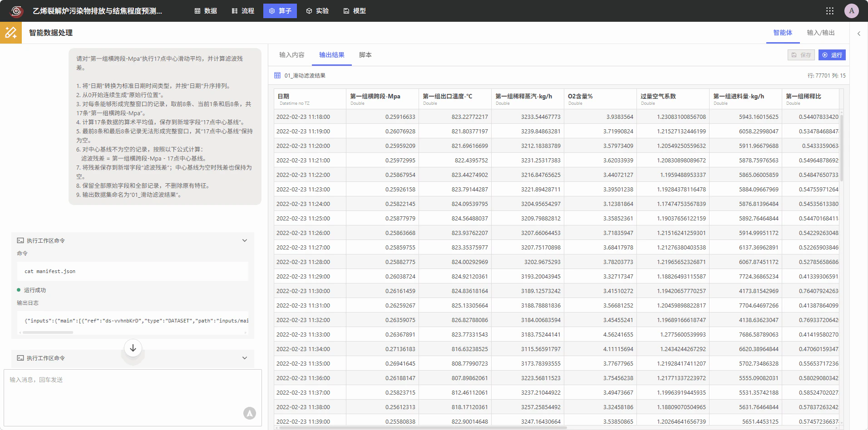Click the cat manifest.json command text
The width and height of the screenshot is (868, 430).
click(50, 271)
